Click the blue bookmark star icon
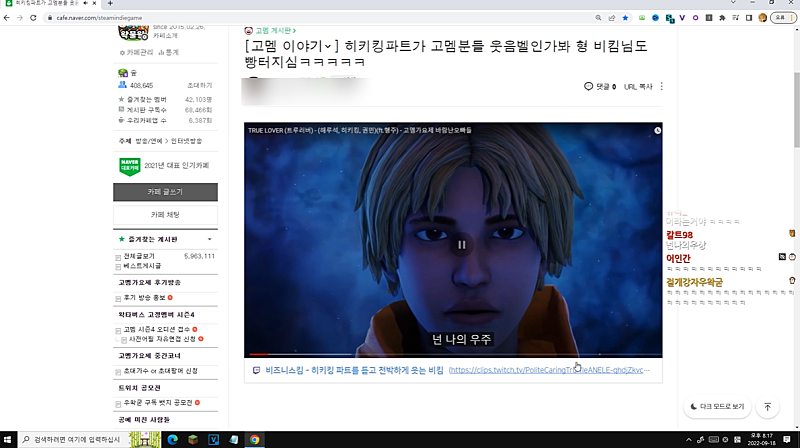800x448 pixels. pyautogui.click(x=625, y=18)
